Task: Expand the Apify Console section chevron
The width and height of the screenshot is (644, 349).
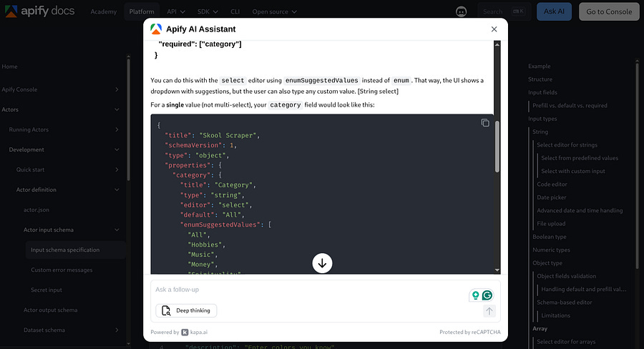Action: click(117, 89)
